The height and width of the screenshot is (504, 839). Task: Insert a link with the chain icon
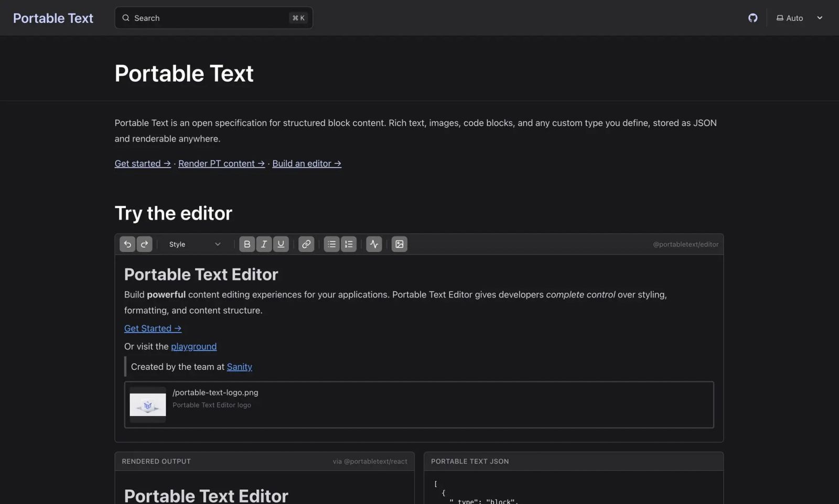coord(306,244)
